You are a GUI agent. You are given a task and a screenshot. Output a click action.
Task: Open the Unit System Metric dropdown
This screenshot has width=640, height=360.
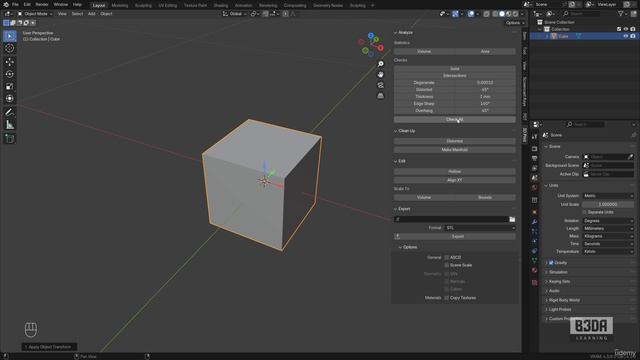pos(608,196)
